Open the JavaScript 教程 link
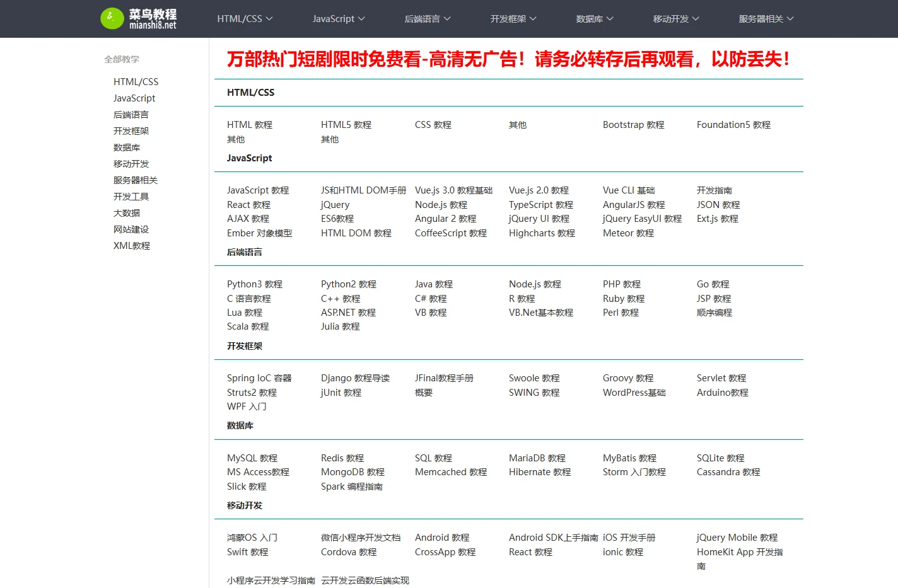The height and width of the screenshot is (588, 898). pos(258,190)
